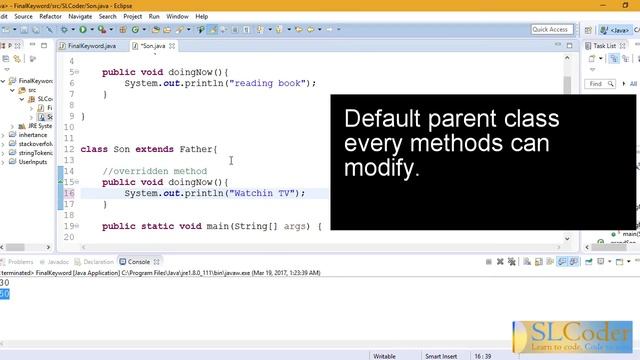Select stringTokenizer project in Package Explorer
Screen dimensions: 640x360
pos(36,153)
